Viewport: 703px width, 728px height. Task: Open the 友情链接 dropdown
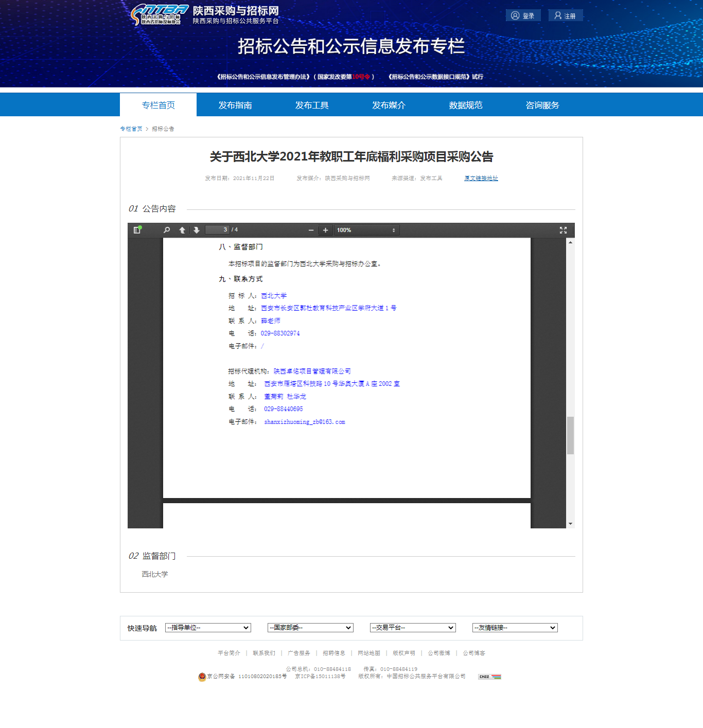click(515, 628)
